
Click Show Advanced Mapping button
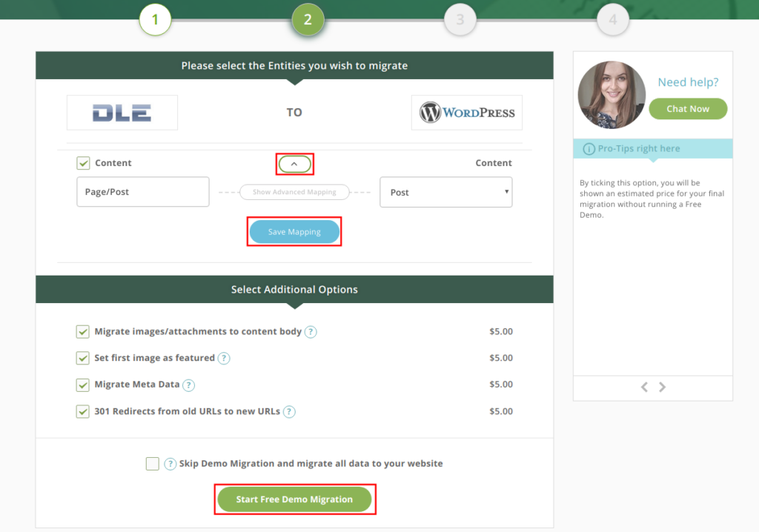294,192
